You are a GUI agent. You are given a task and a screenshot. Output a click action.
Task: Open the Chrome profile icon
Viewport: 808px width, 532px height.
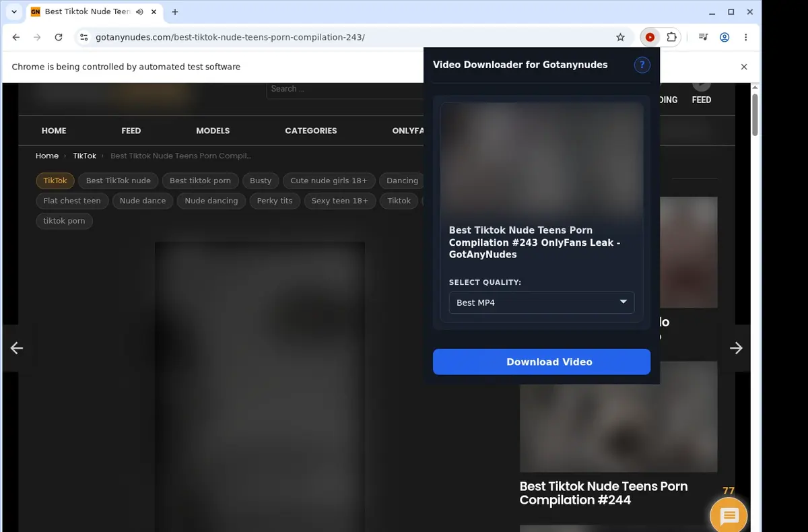725,38
